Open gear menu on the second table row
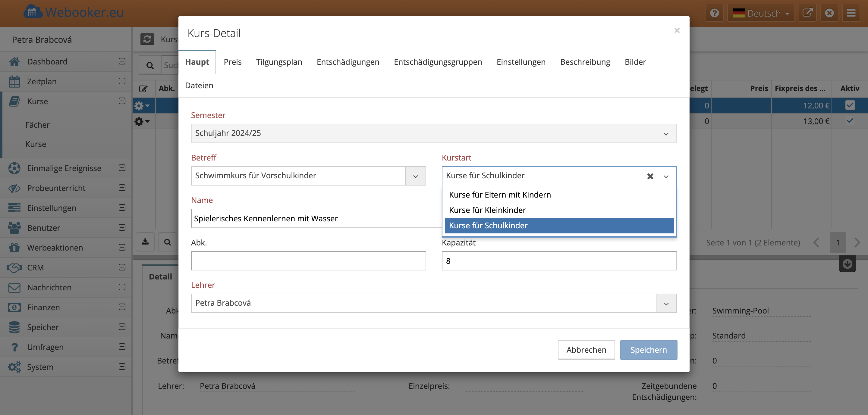The height and width of the screenshot is (415, 868). 142,121
